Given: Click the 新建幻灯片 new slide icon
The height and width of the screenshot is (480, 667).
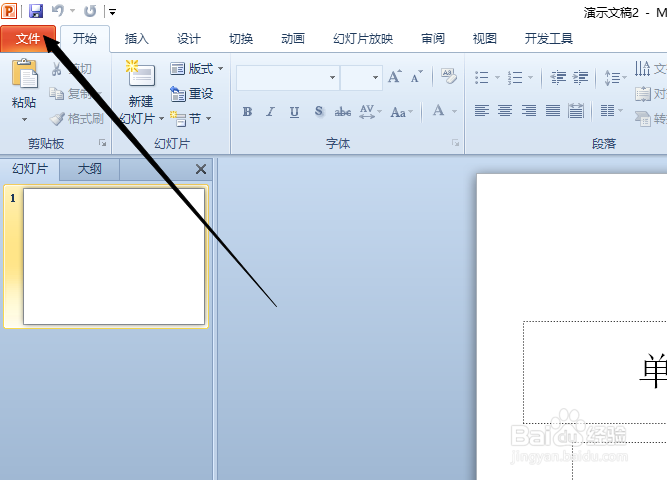Looking at the screenshot, I should click(141, 74).
